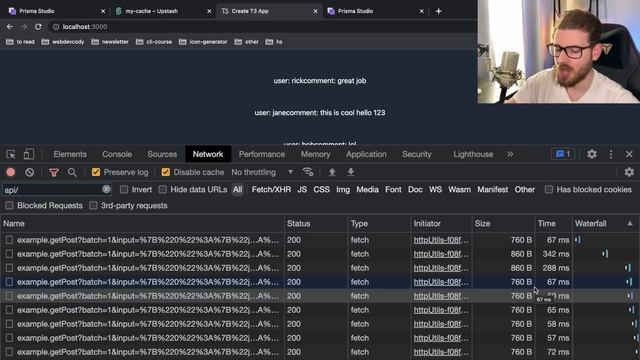Reload the localhost page

click(38, 27)
